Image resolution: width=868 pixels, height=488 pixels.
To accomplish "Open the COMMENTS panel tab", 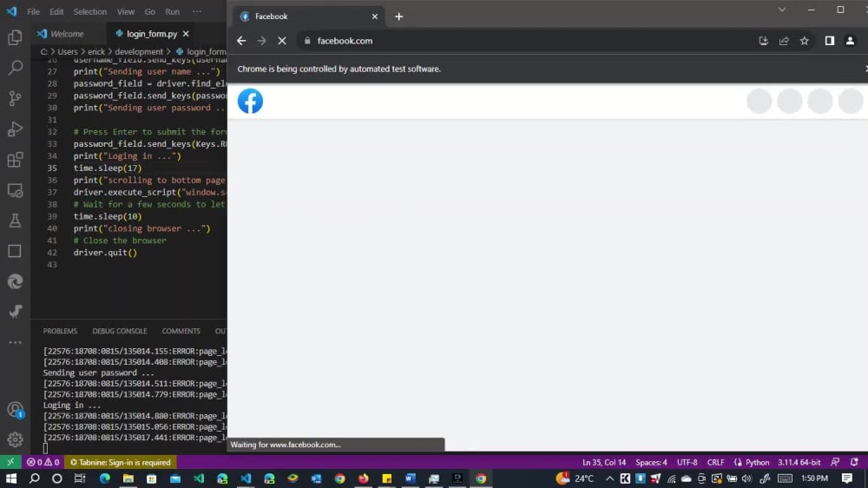I will pyautogui.click(x=181, y=331).
